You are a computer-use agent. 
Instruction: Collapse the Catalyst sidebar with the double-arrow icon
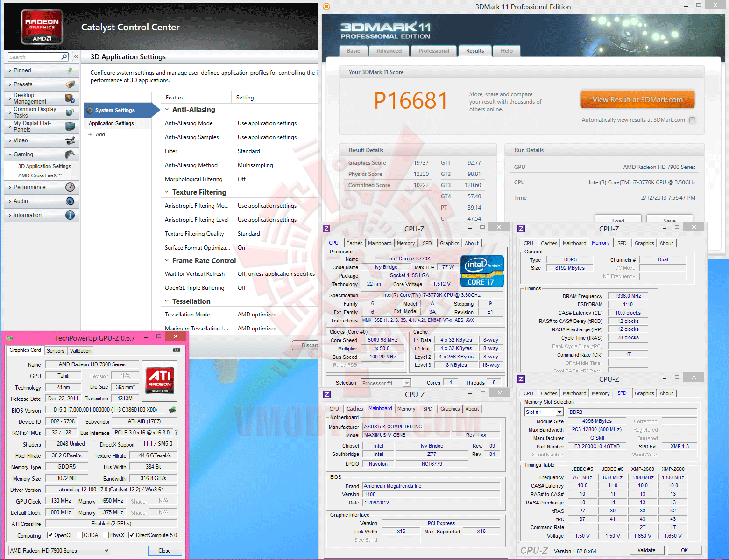[x=76, y=56]
